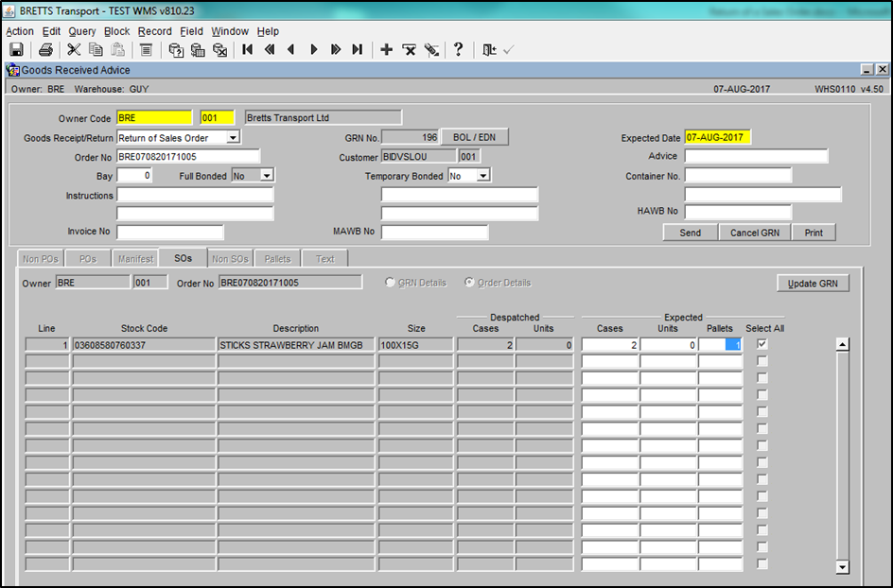The image size is (893, 588).
Task: Click the Copy toolbar icon
Action: [96, 50]
